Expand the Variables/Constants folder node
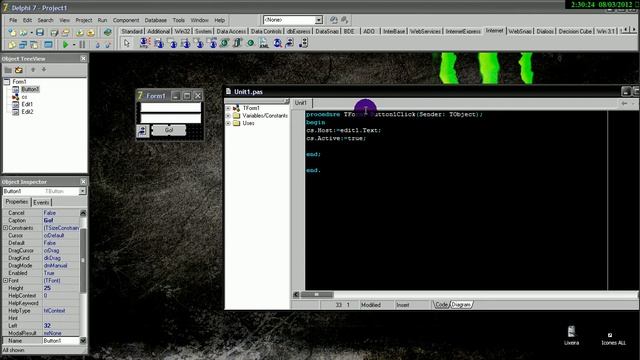The image size is (640, 360). coord(228,116)
